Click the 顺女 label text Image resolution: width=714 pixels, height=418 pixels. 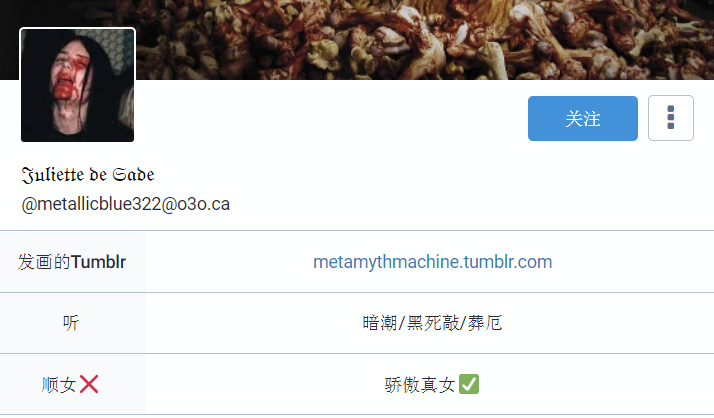pos(59,385)
